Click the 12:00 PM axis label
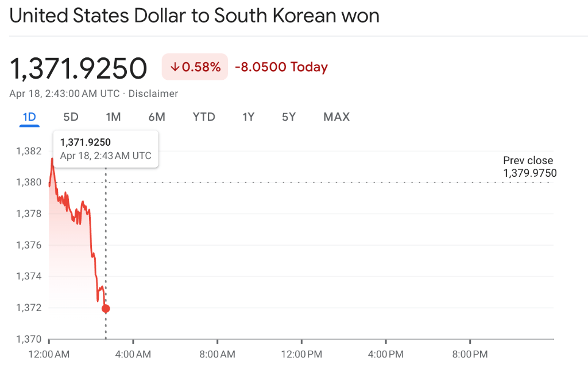This screenshot has height=365, width=588. click(301, 354)
